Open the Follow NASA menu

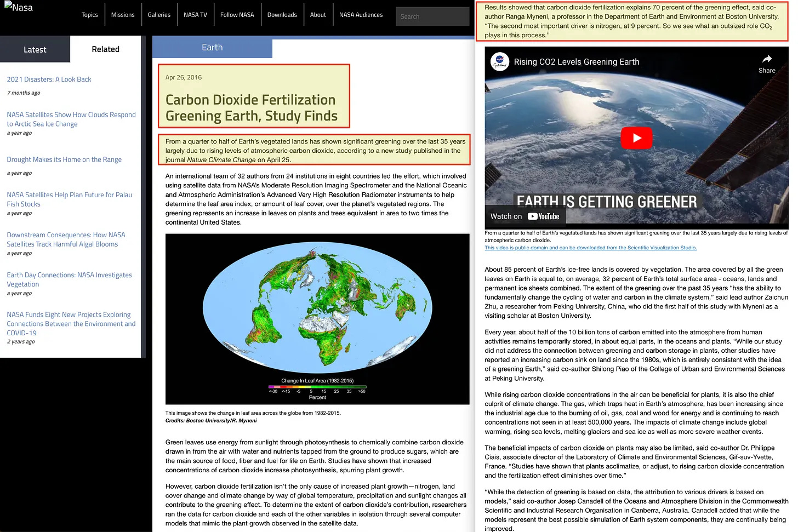(237, 15)
